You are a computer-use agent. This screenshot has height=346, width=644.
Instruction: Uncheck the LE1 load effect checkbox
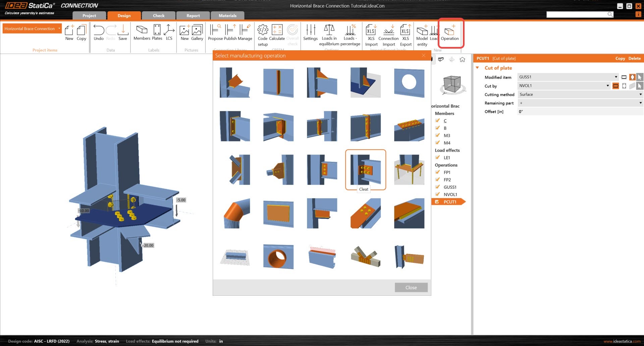coord(437,157)
